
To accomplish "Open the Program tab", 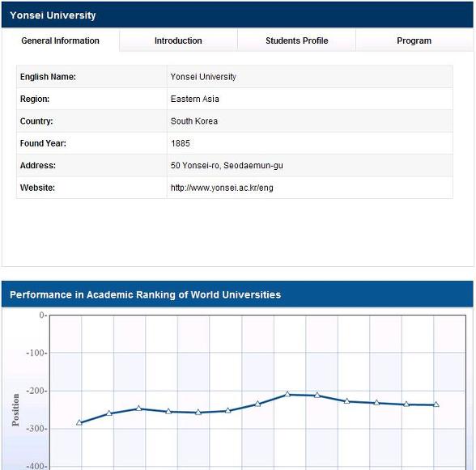I will (x=414, y=40).
